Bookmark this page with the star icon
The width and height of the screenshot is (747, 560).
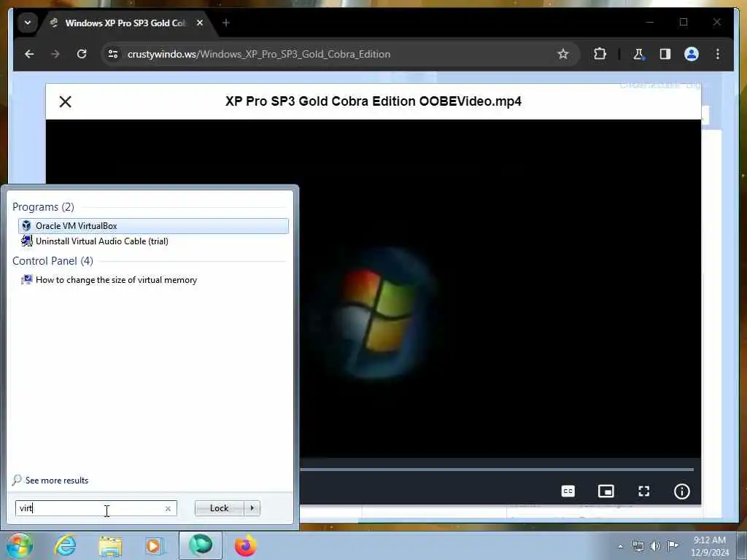coord(563,54)
